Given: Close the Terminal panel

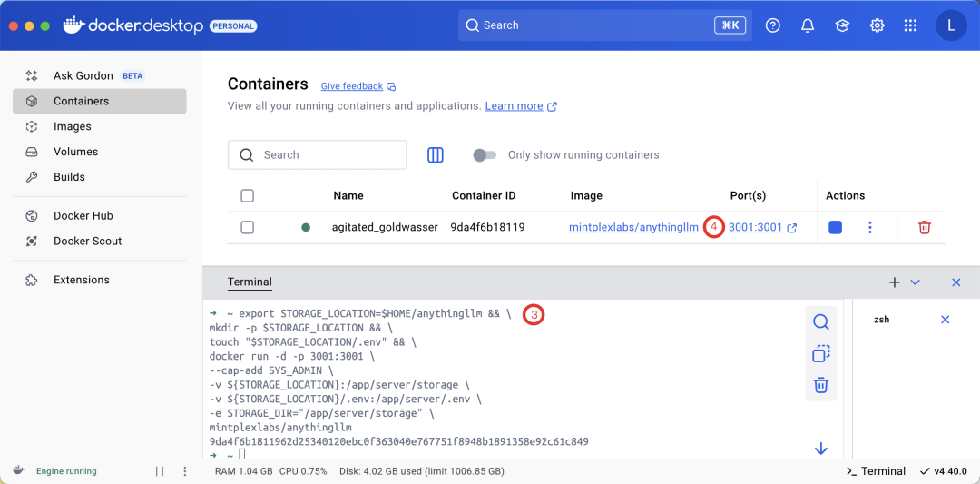Looking at the screenshot, I should click(x=955, y=282).
